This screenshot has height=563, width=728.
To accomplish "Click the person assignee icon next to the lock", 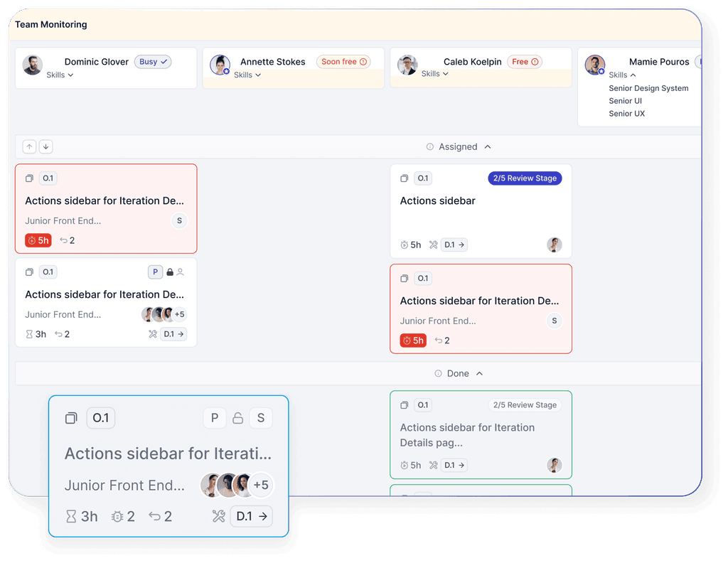I will (x=179, y=272).
